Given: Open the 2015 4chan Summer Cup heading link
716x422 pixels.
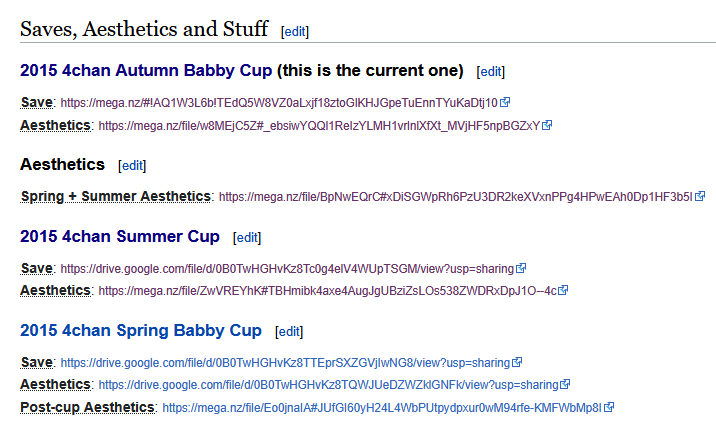Looking at the screenshot, I should [x=120, y=237].
